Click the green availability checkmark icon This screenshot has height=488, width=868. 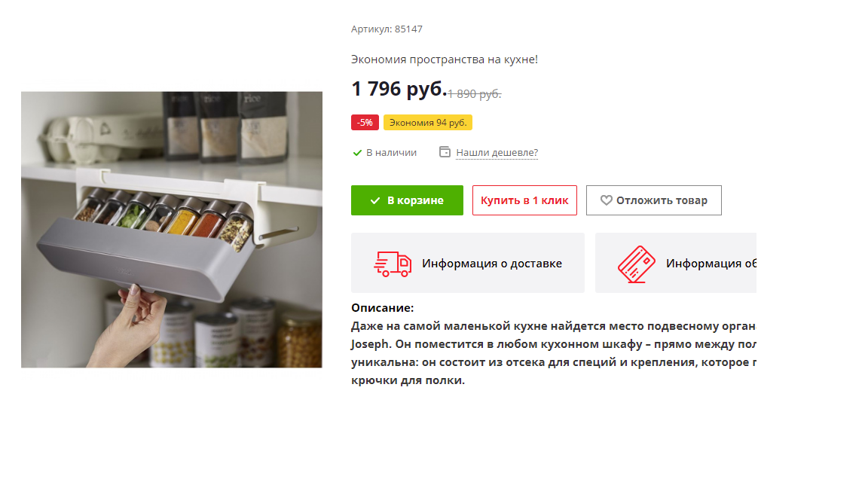[357, 153]
